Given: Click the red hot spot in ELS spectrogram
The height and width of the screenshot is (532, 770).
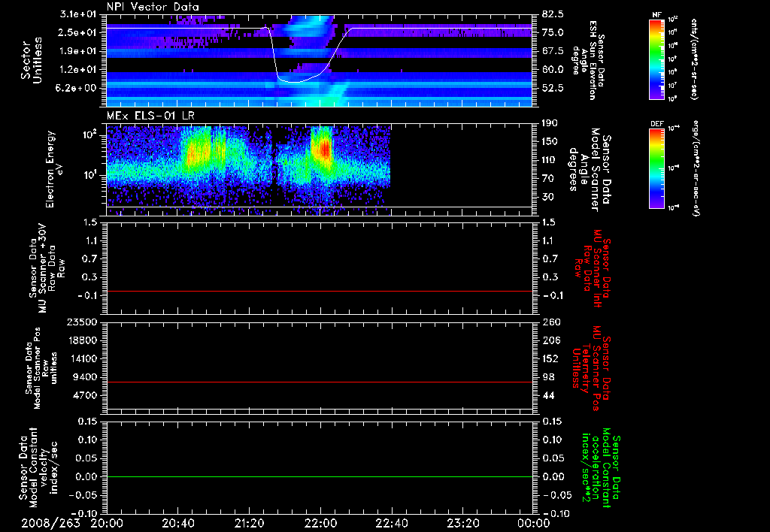Looking at the screenshot, I should 325,147.
